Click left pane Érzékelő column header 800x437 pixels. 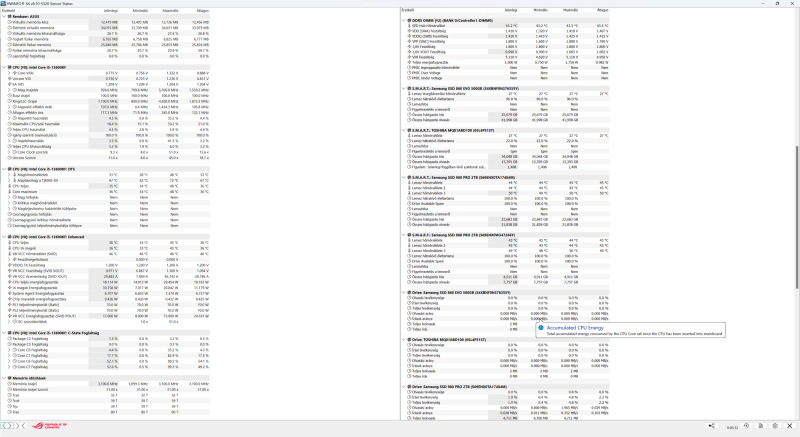(x=44, y=10)
